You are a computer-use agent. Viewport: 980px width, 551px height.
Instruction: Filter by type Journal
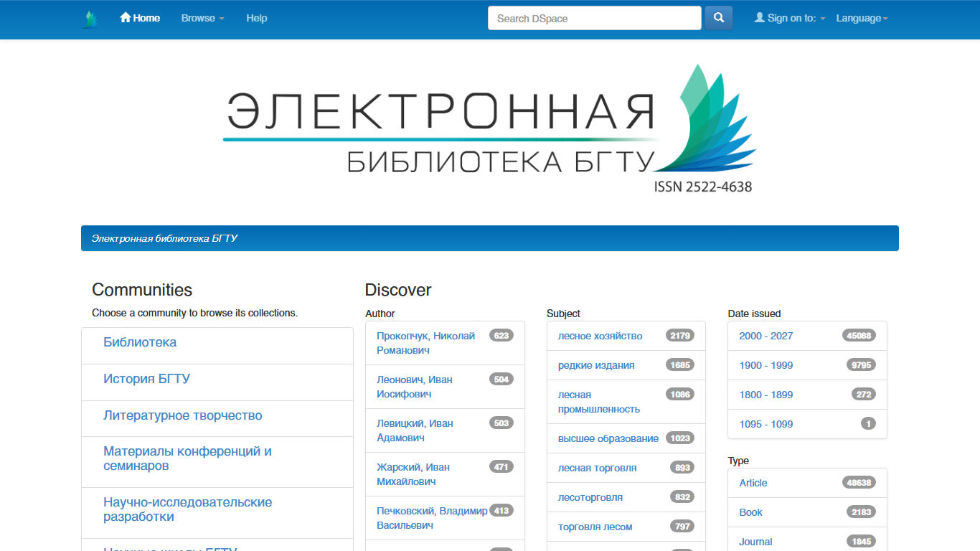pyautogui.click(x=756, y=542)
